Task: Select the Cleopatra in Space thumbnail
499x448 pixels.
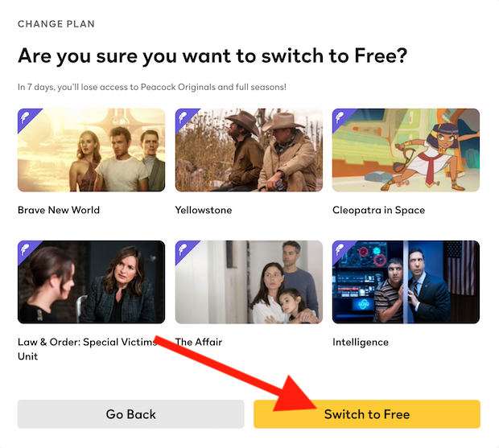Action: pyautogui.click(x=406, y=150)
